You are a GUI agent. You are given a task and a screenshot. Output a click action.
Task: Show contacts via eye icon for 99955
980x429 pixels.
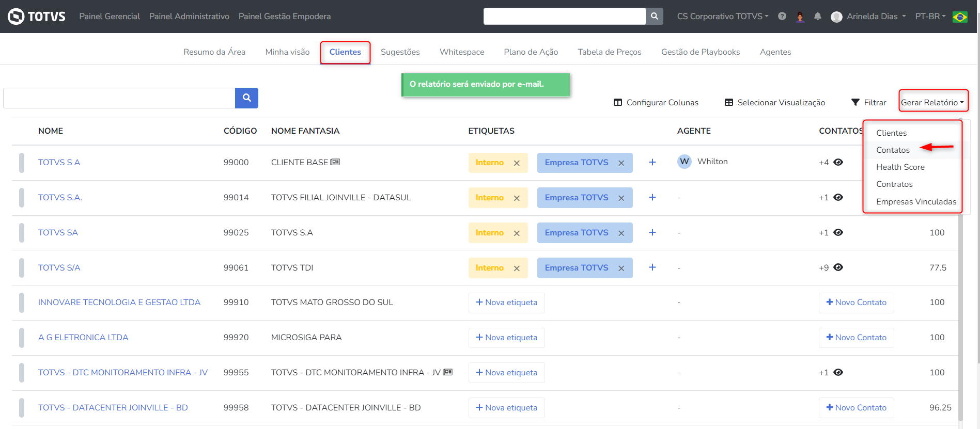(x=838, y=372)
